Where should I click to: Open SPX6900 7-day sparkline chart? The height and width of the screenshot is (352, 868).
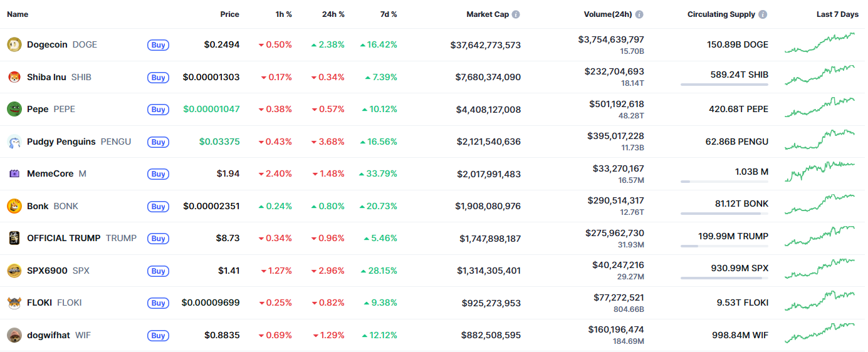click(x=820, y=269)
